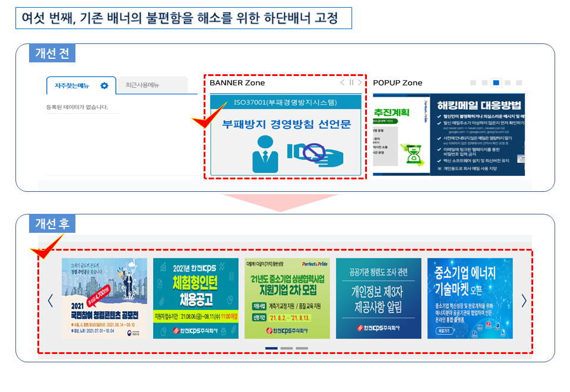Image resolution: width=570 pixels, height=392 pixels.
Task: Select second POPUP Zone page indicator
Action: pos(484,83)
